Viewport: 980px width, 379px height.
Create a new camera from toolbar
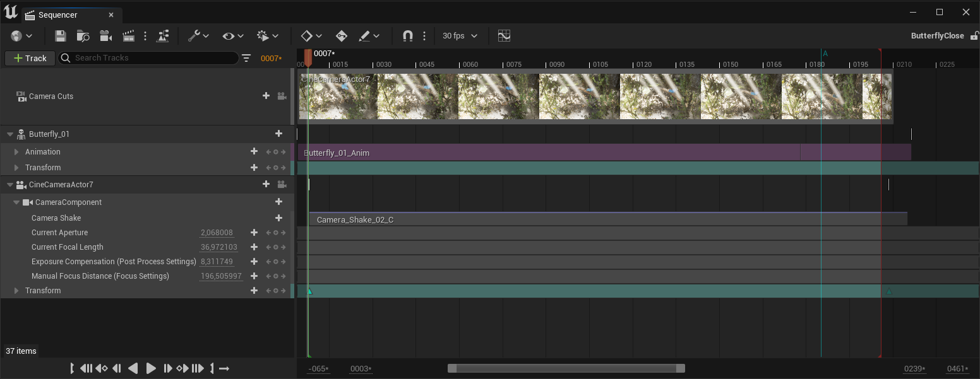click(x=105, y=36)
